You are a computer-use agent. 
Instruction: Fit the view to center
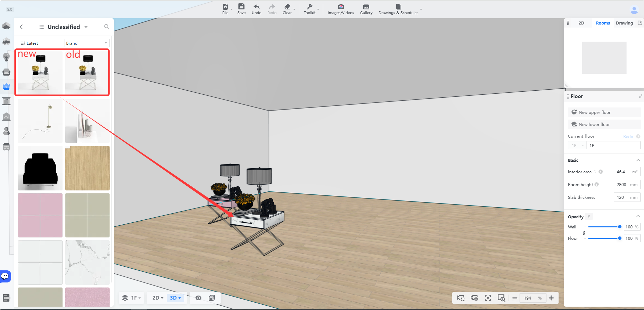[488, 298]
